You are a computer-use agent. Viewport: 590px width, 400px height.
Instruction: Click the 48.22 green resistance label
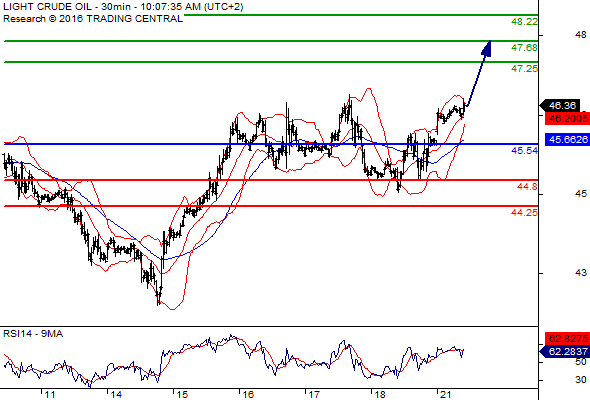coord(524,22)
